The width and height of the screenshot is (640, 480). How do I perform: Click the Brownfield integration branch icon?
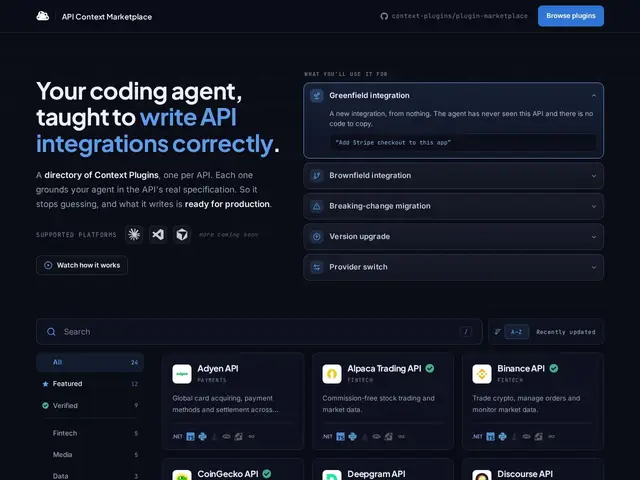coord(316,176)
